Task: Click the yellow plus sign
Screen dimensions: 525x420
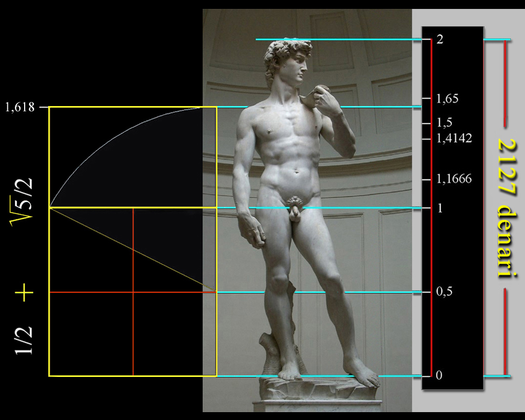Action: point(25,292)
